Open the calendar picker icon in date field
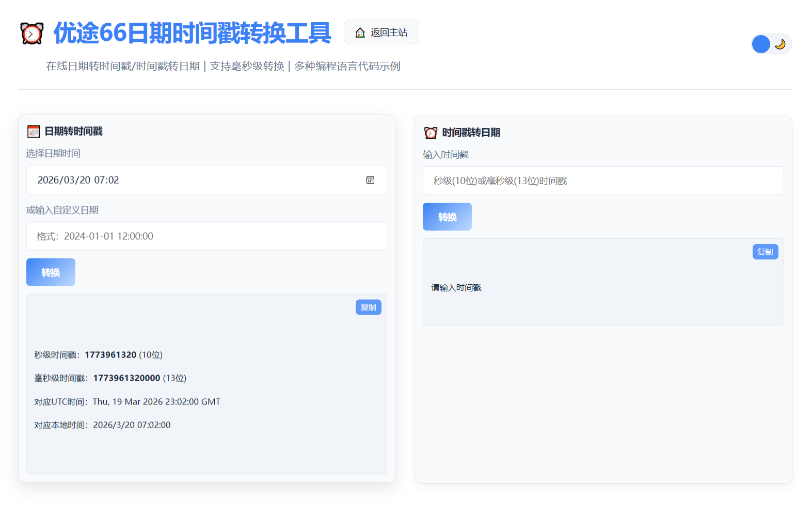Screen dimensions: 812x505 370,180
